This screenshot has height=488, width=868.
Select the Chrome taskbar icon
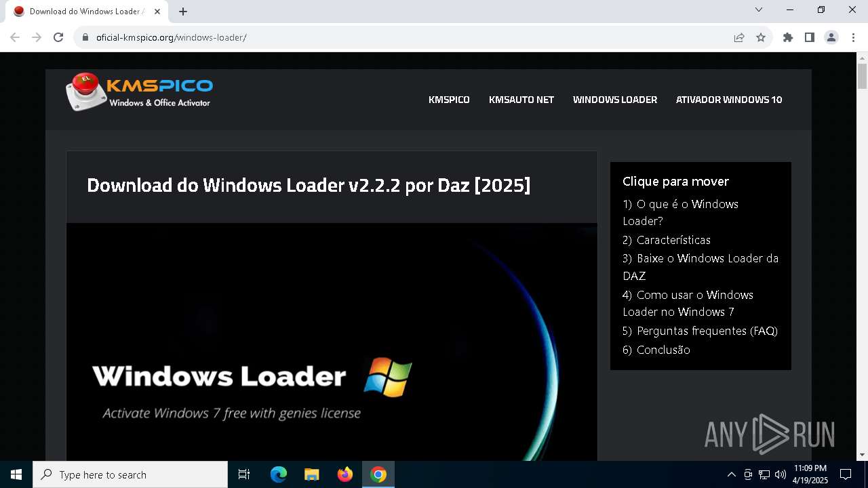pyautogui.click(x=378, y=474)
